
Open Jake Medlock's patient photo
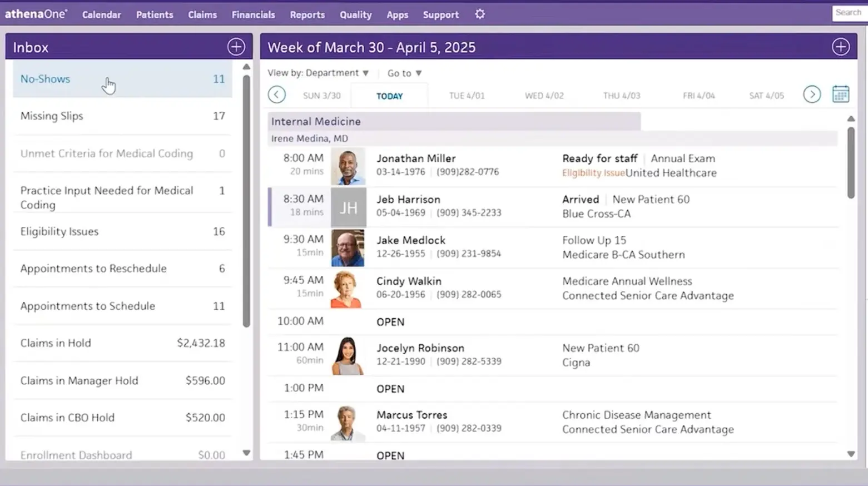pyautogui.click(x=348, y=248)
